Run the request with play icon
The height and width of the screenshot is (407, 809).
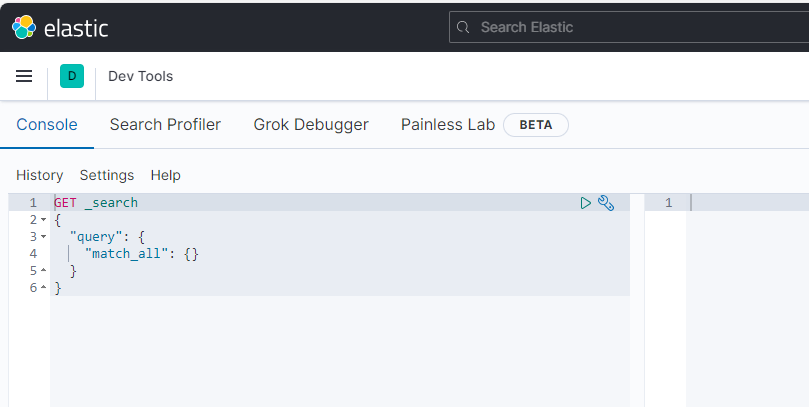(586, 203)
